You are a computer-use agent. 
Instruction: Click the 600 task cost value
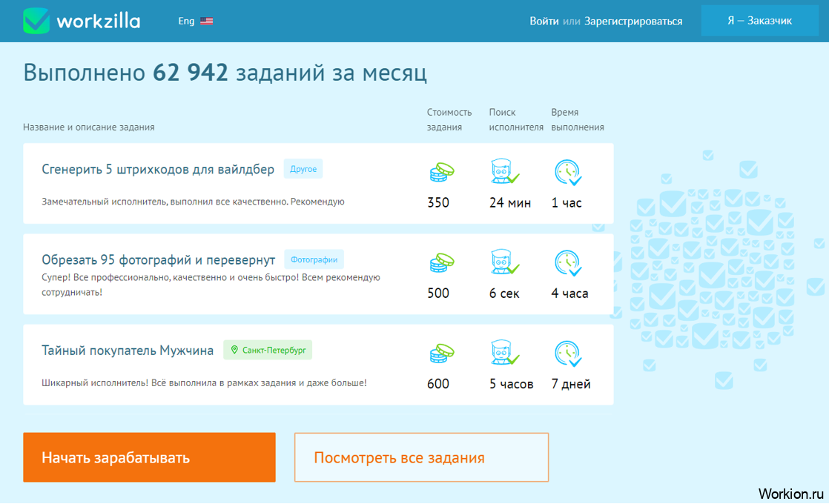click(x=438, y=384)
